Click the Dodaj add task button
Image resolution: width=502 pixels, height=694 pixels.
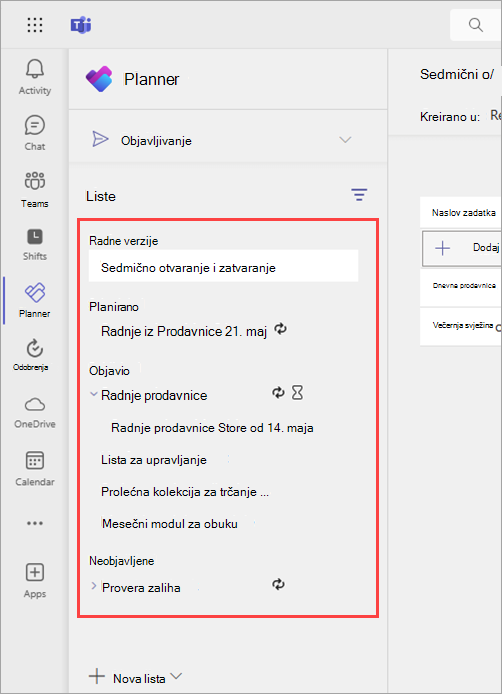point(462,248)
